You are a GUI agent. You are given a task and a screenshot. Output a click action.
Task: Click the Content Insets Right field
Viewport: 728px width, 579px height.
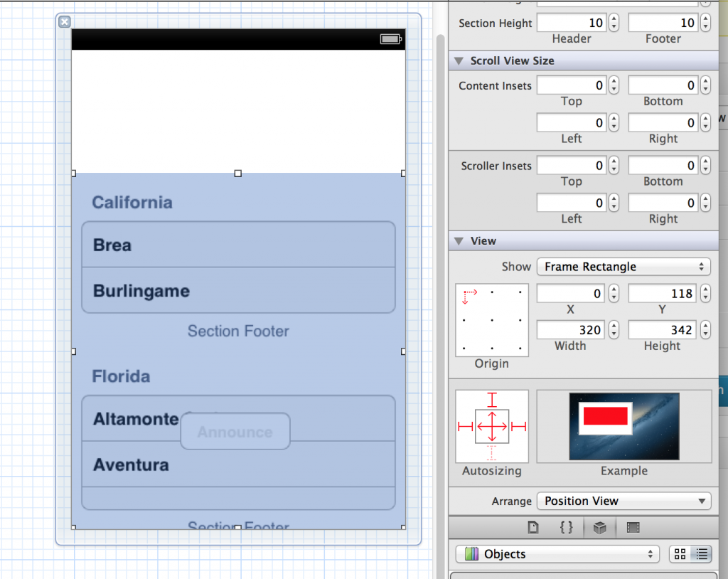(663, 122)
